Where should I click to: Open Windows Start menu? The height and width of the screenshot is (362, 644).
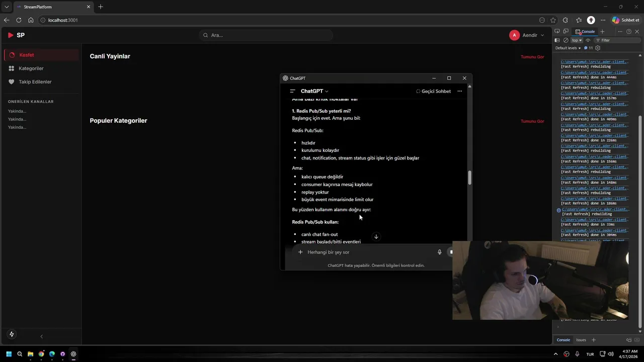tap(9, 354)
